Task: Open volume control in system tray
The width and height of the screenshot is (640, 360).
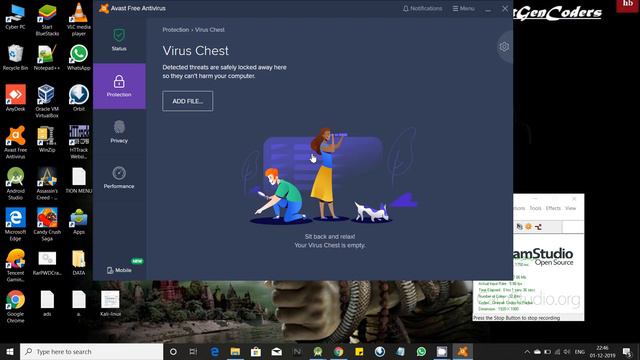Action: click(567, 352)
